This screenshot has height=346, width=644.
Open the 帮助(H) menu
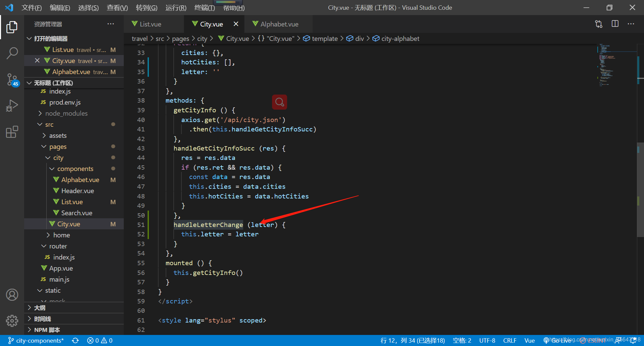[x=234, y=8]
